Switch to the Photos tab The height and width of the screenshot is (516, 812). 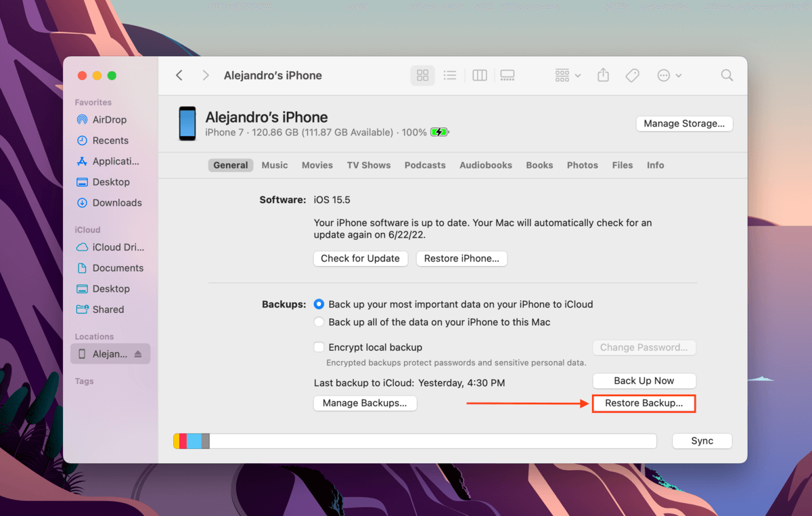point(583,165)
